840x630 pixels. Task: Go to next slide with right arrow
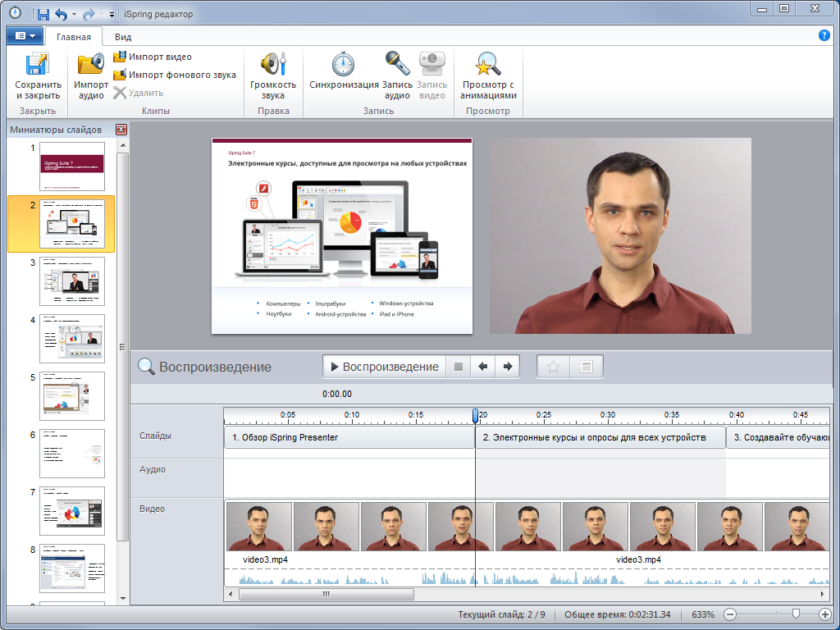pyautogui.click(x=507, y=367)
